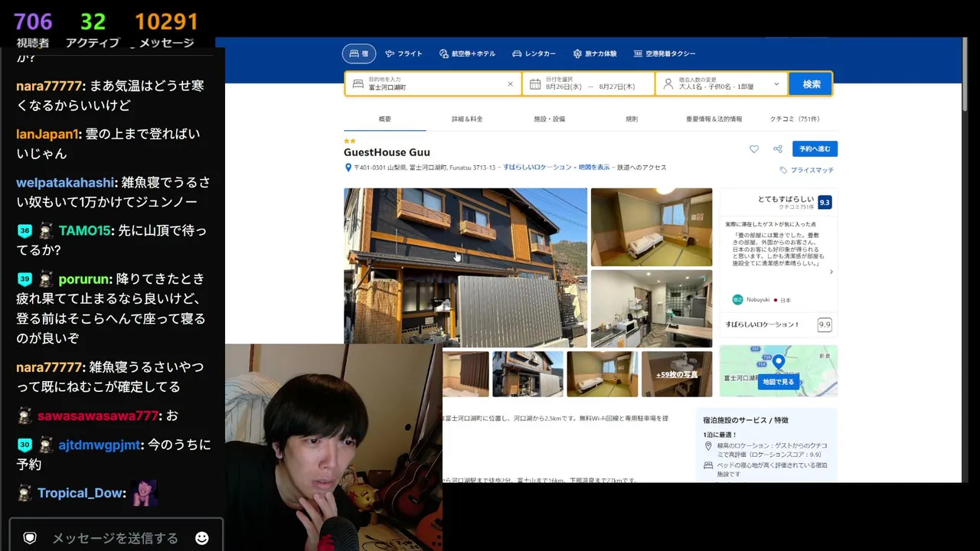Viewport: 980px width, 551px height.
Task: Click the 39 badge beside porurun
Action: pos(24,279)
